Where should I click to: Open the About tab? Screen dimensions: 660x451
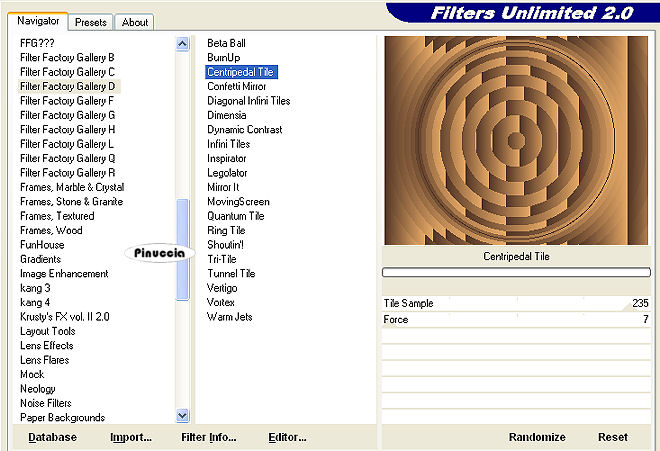click(135, 22)
